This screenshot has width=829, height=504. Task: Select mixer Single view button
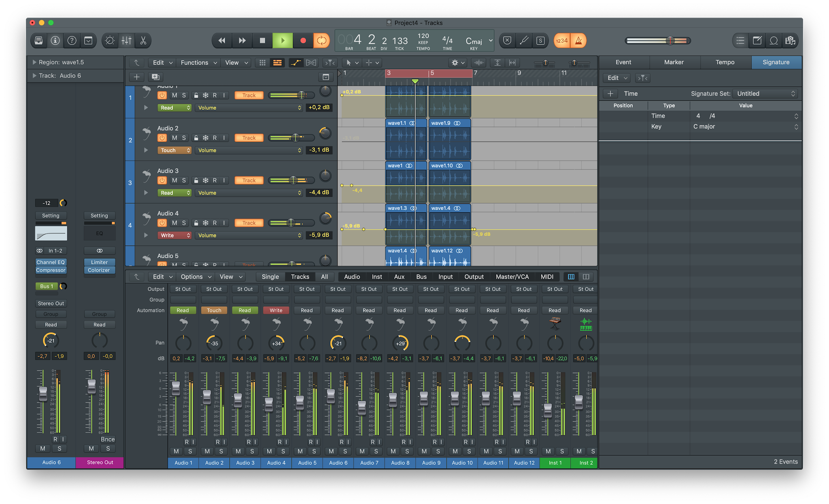[270, 277]
